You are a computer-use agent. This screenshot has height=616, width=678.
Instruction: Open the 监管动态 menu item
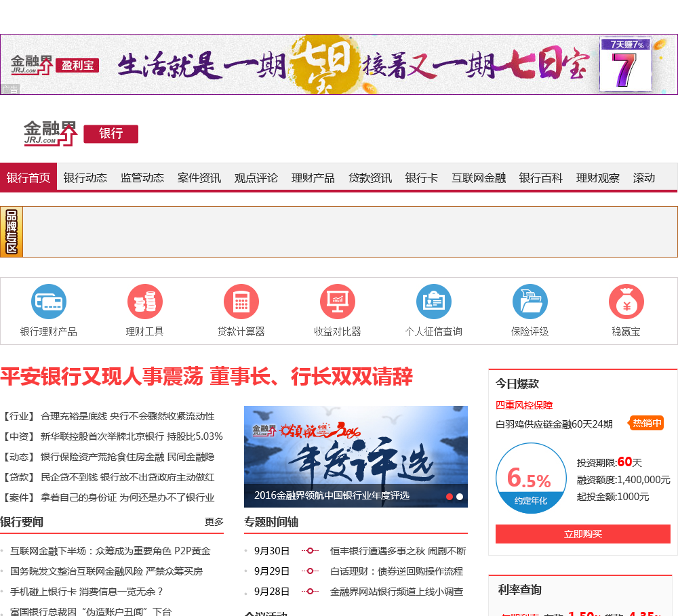[142, 178]
